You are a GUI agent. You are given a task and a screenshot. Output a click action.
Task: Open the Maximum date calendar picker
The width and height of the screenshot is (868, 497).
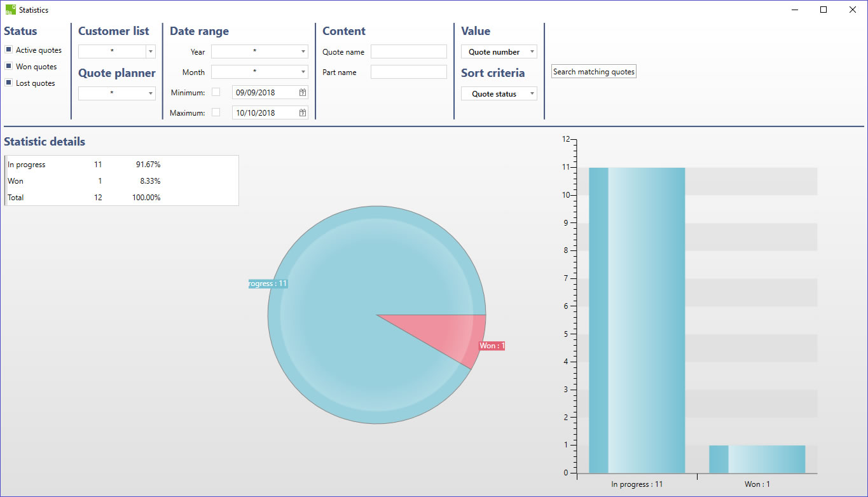point(303,113)
